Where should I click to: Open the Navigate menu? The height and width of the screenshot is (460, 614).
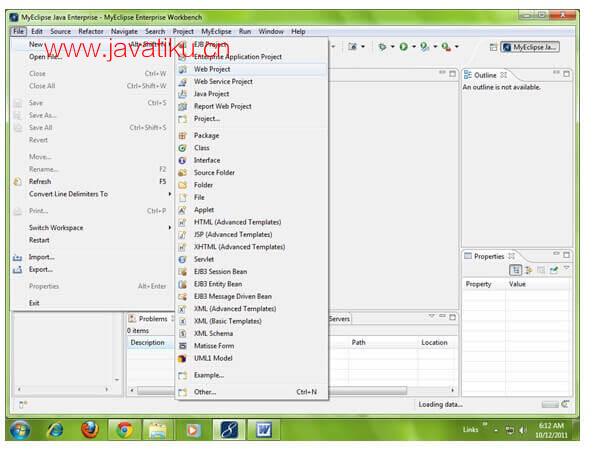[x=124, y=31]
